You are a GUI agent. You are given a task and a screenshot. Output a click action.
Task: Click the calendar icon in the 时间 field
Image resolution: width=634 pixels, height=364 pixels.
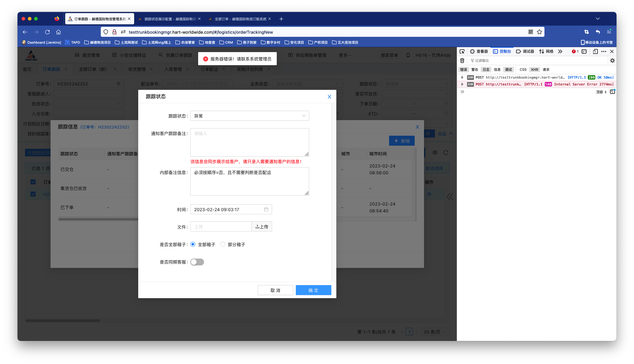point(266,209)
